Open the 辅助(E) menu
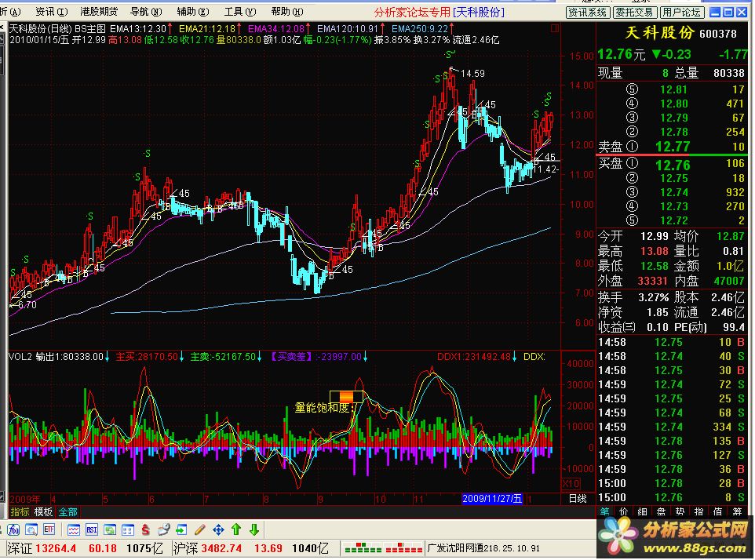The width and height of the screenshot is (755, 560). coord(192,12)
